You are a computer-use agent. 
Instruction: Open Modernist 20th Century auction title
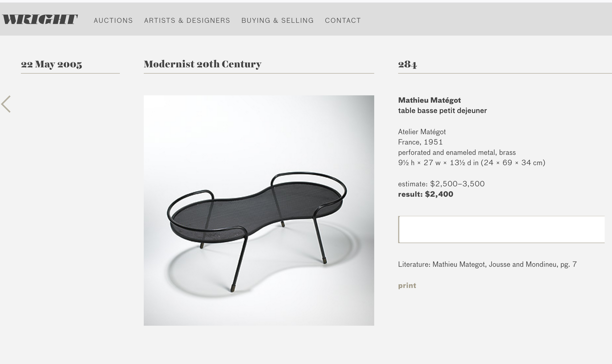click(202, 64)
